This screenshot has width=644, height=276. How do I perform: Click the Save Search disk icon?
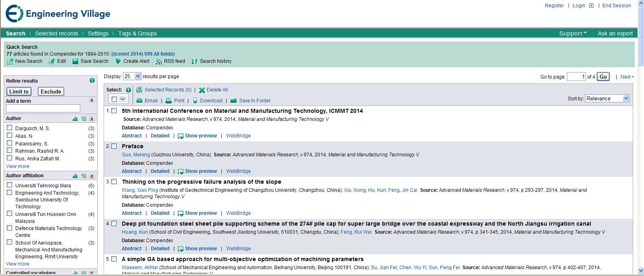coord(75,61)
